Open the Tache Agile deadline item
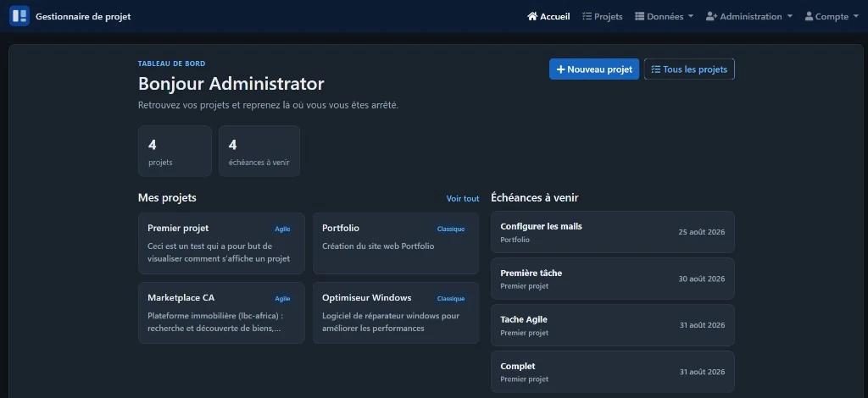The width and height of the screenshot is (868, 398). (x=613, y=325)
